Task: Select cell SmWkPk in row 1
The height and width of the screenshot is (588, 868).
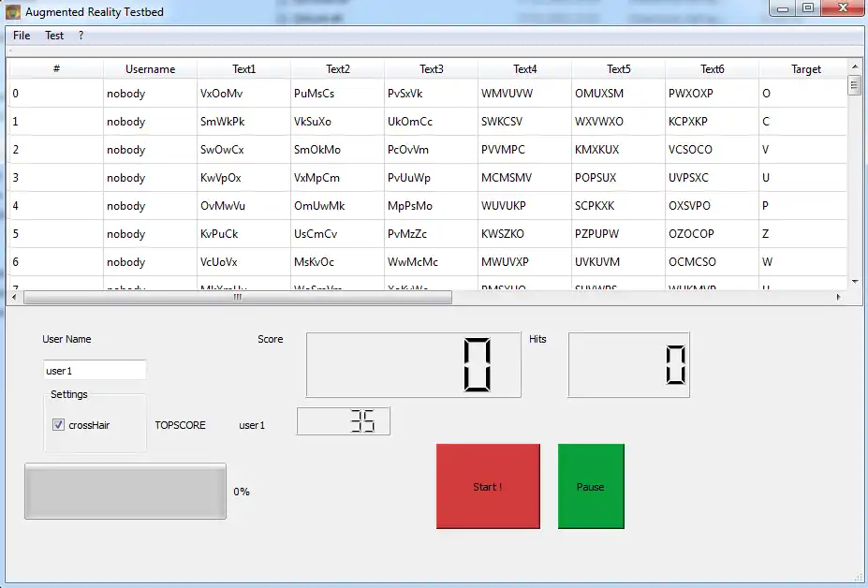Action: click(243, 122)
